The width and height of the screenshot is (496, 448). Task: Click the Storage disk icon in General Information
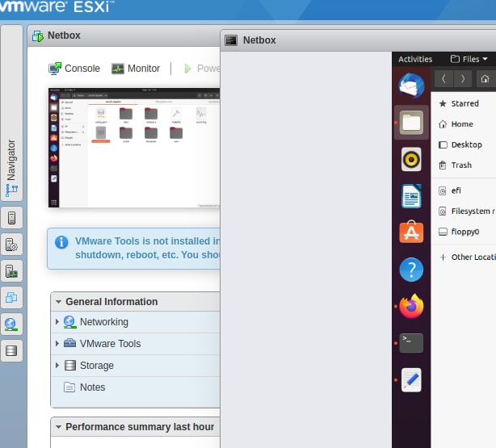(70, 365)
